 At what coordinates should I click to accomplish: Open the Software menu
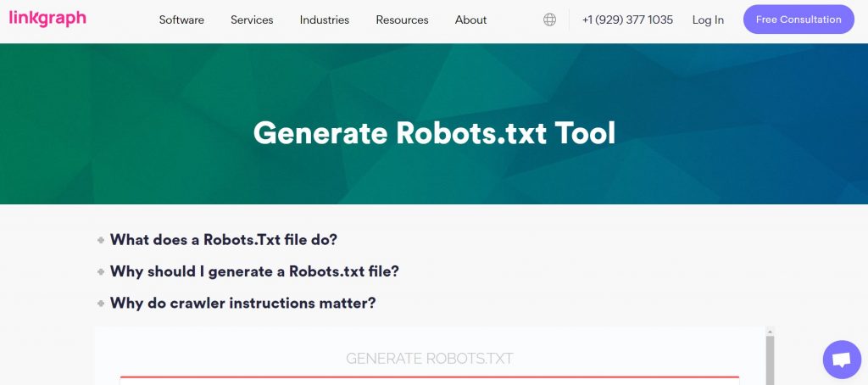click(181, 20)
